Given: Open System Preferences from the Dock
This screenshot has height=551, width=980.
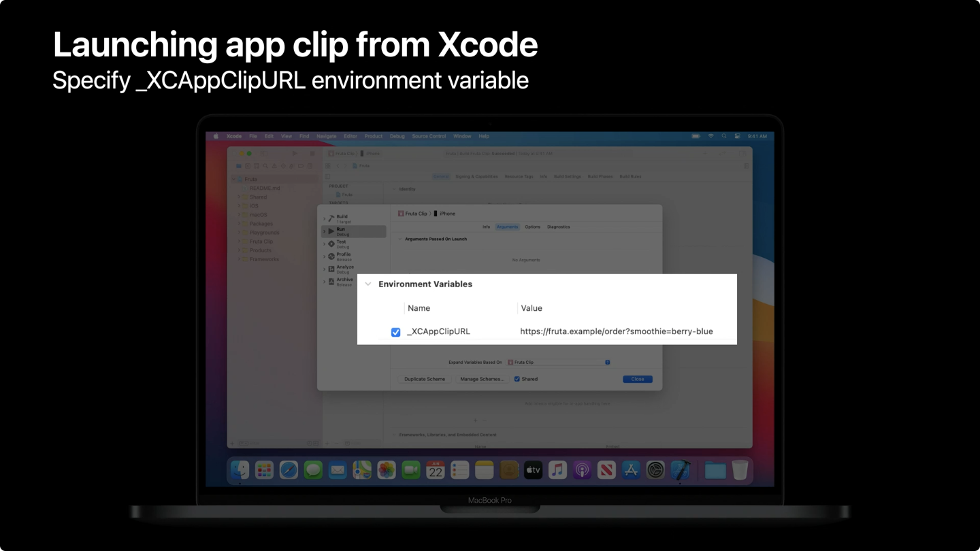Looking at the screenshot, I should click(x=655, y=469).
